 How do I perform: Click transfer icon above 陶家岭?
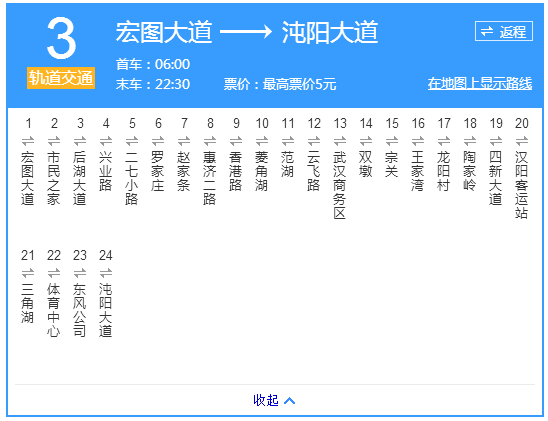tap(470, 141)
